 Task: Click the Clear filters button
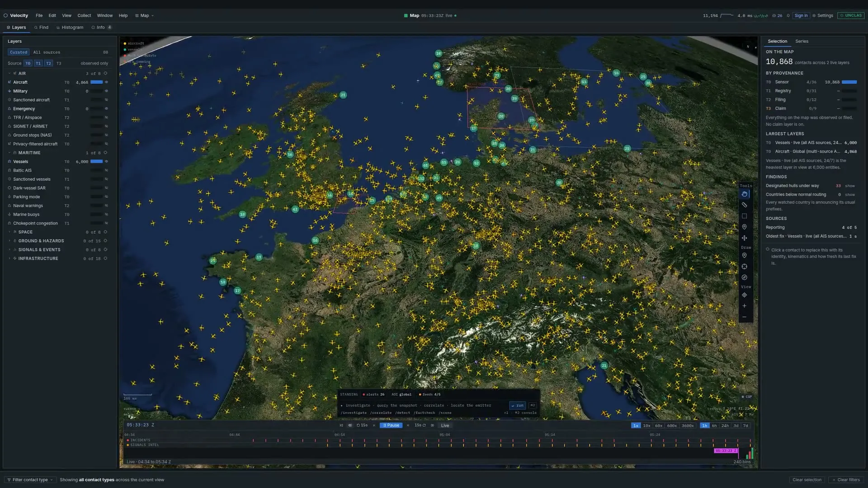tap(846, 480)
